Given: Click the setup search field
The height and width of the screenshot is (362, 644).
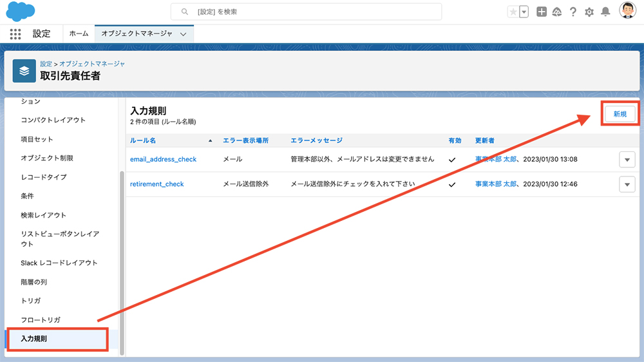Looking at the screenshot, I should click(307, 12).
